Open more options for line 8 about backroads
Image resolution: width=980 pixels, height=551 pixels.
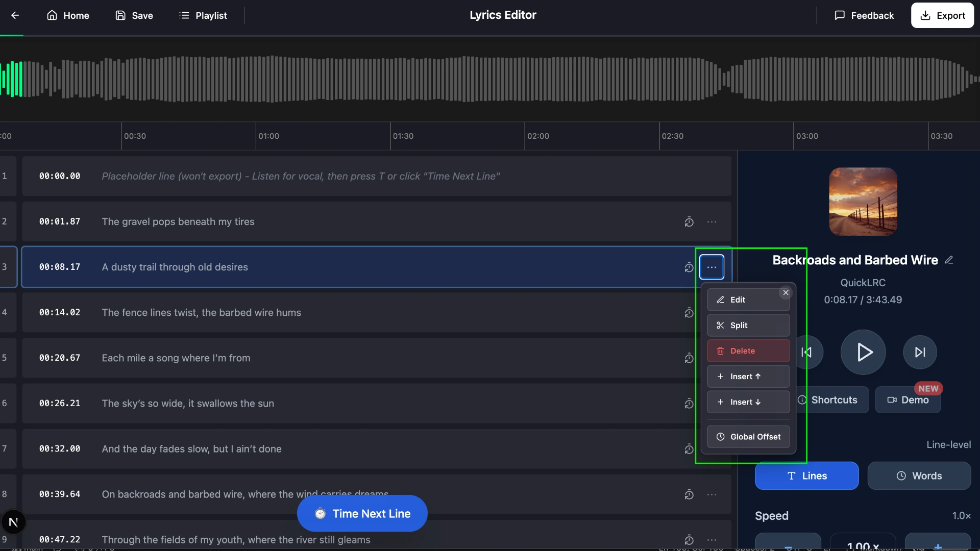point(713,494)
